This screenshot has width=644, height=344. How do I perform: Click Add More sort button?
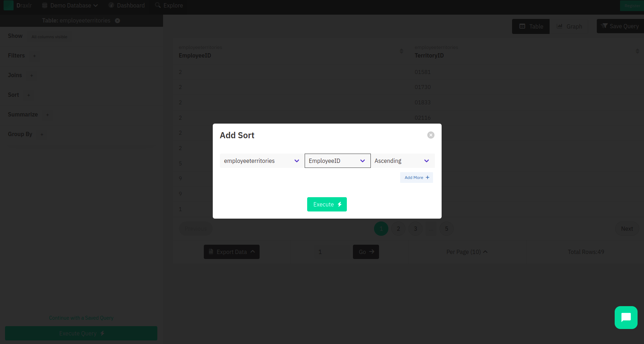(416, 178)
